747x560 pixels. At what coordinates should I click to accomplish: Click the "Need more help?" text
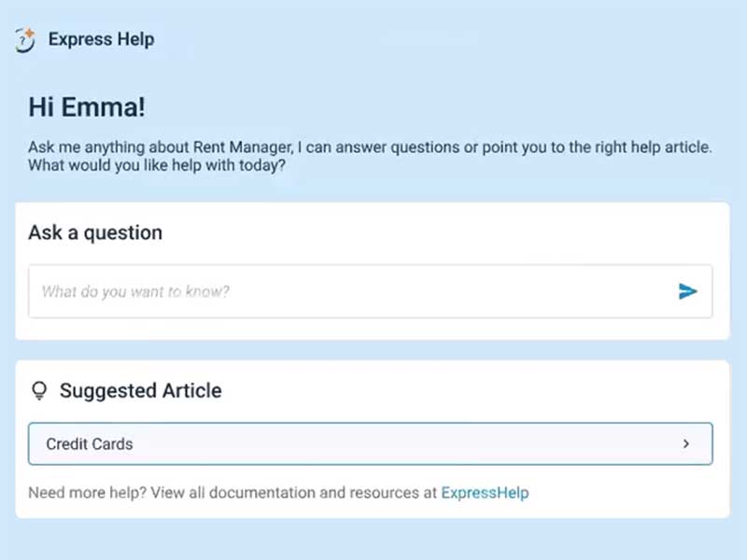pos(82,493)
